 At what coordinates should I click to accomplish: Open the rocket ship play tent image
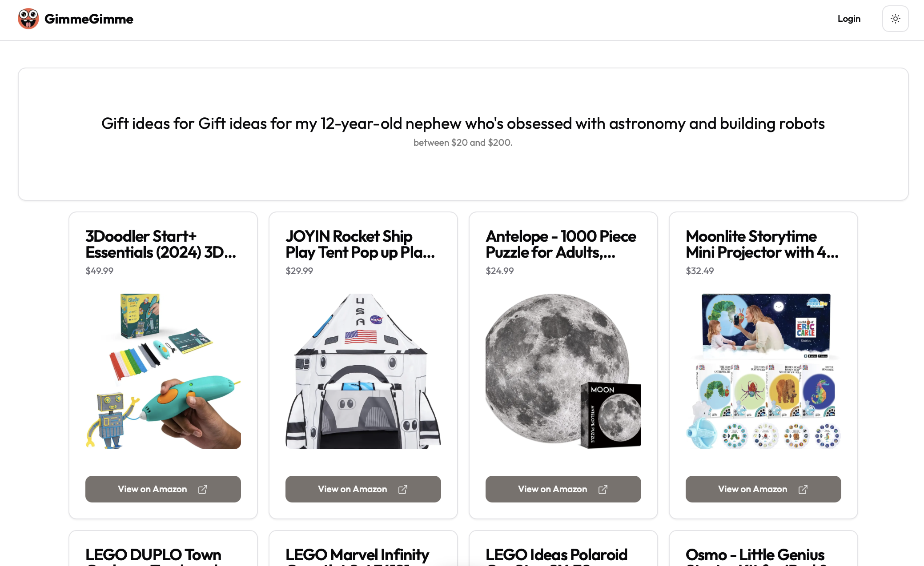pyautogui.click(x=363, y=371)
